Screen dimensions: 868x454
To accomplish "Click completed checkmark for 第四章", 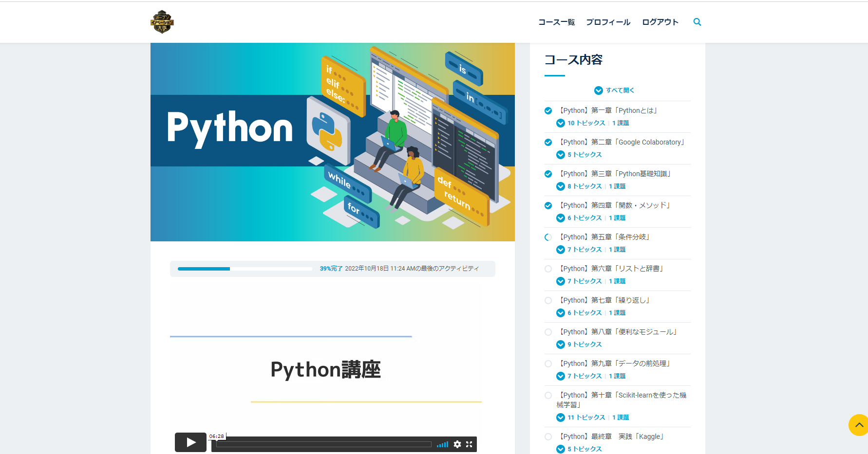I will [548, 205].
